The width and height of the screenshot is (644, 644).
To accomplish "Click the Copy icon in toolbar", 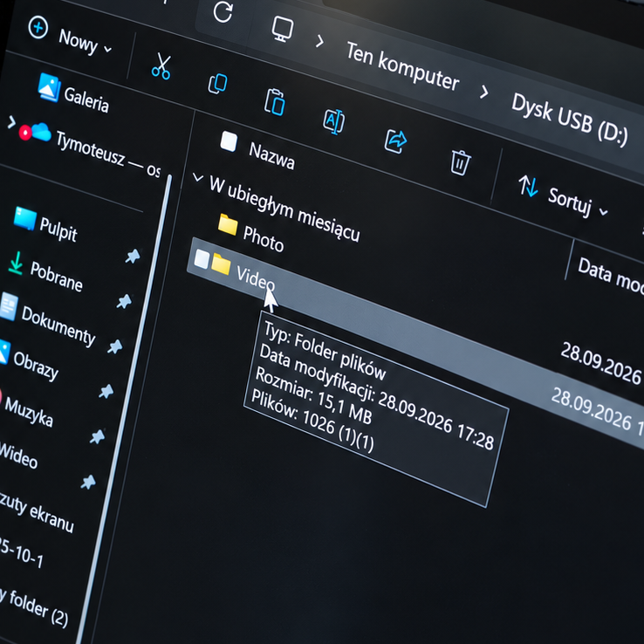I will [217, 84].
